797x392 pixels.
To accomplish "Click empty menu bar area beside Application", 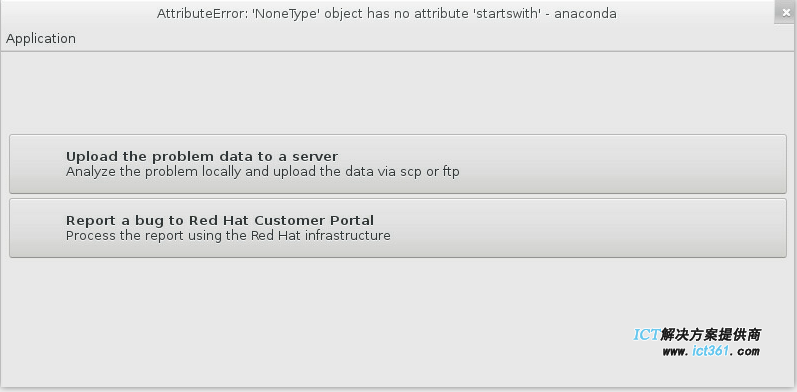I will [432, 39].
